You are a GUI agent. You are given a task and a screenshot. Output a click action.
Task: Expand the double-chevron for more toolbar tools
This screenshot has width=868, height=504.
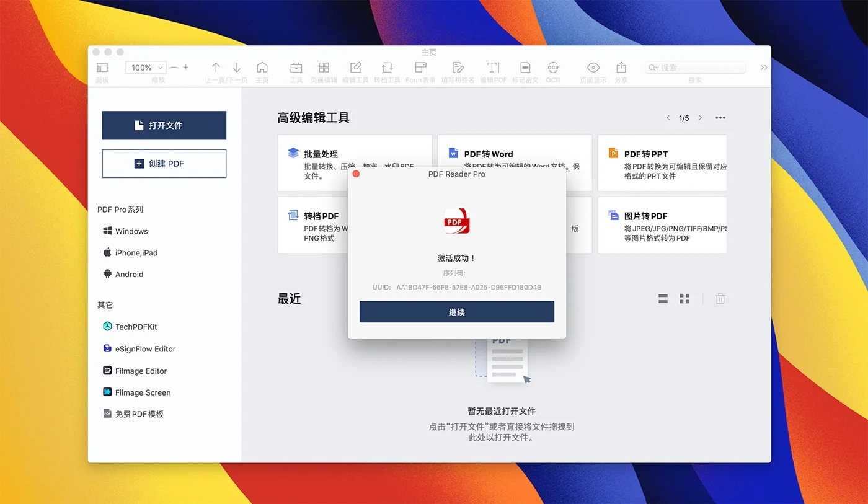pos(764,68)
